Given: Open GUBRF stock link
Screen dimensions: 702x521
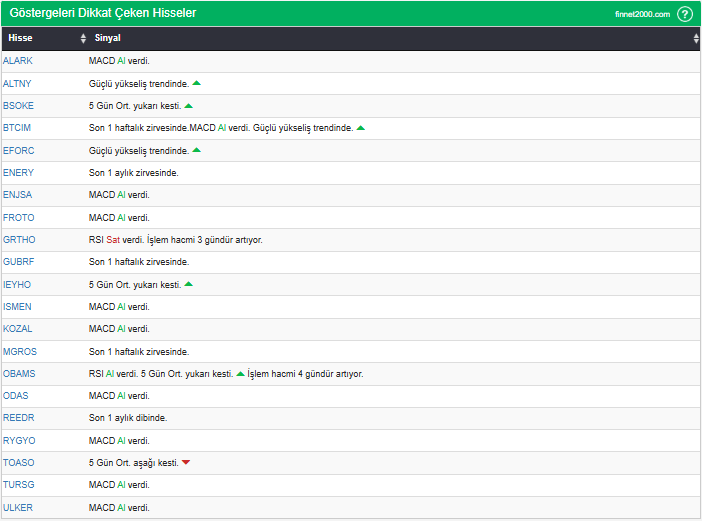Looking at the screenshot, I should click(18, 262).
